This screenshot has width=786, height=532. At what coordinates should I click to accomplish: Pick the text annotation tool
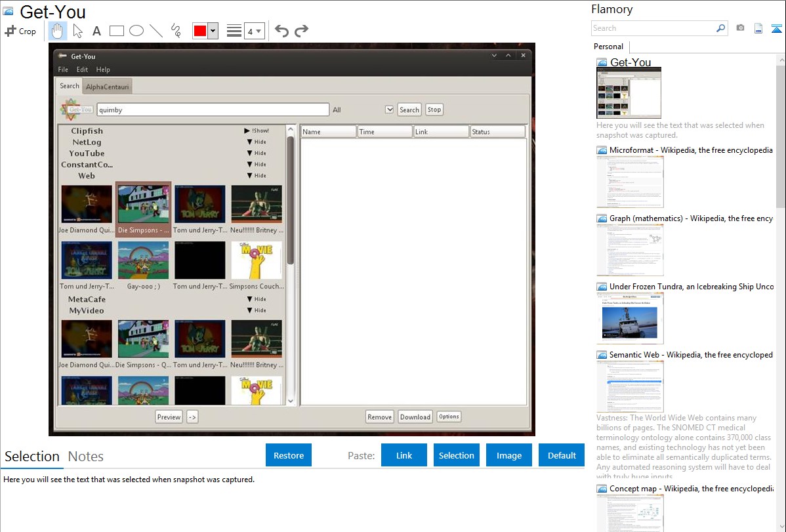[96, 31]
